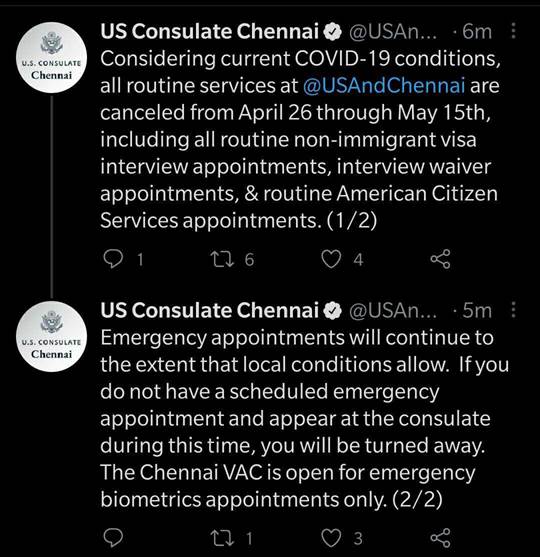Share the emergency appointments tweet
The width and height of the screenshot is (540, 557).
tap(441, 538)
